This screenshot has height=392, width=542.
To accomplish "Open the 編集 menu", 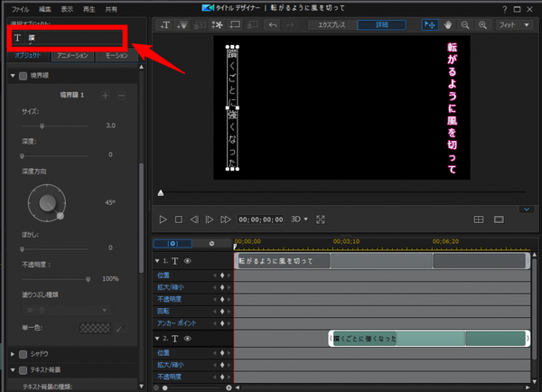I will [x=45, y=9].
